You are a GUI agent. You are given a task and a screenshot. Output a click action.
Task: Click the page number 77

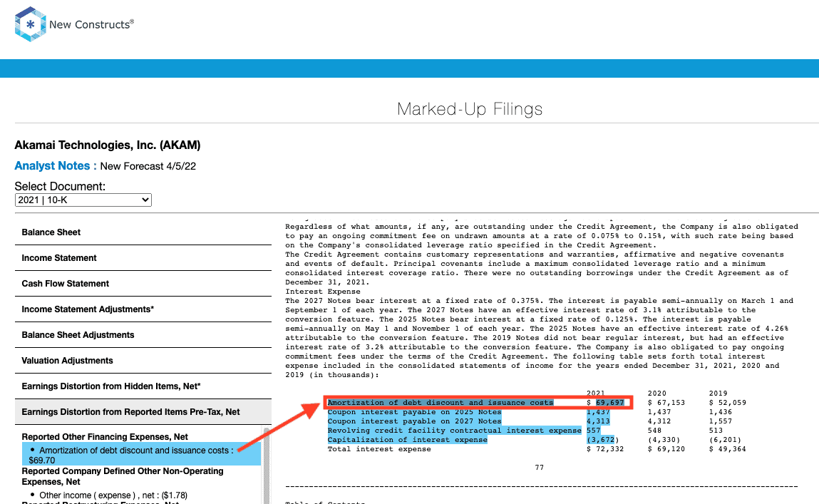tap(540, 468)
